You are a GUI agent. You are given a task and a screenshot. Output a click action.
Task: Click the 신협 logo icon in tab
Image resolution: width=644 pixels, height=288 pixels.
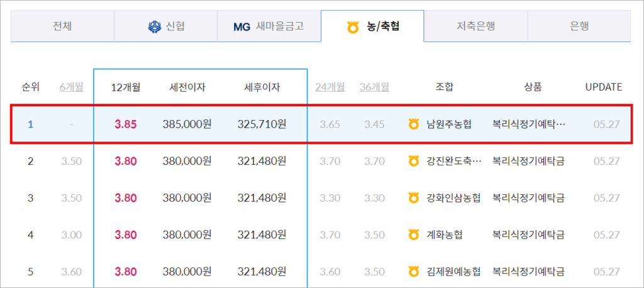pyautogui.click(x=154, y=27)
